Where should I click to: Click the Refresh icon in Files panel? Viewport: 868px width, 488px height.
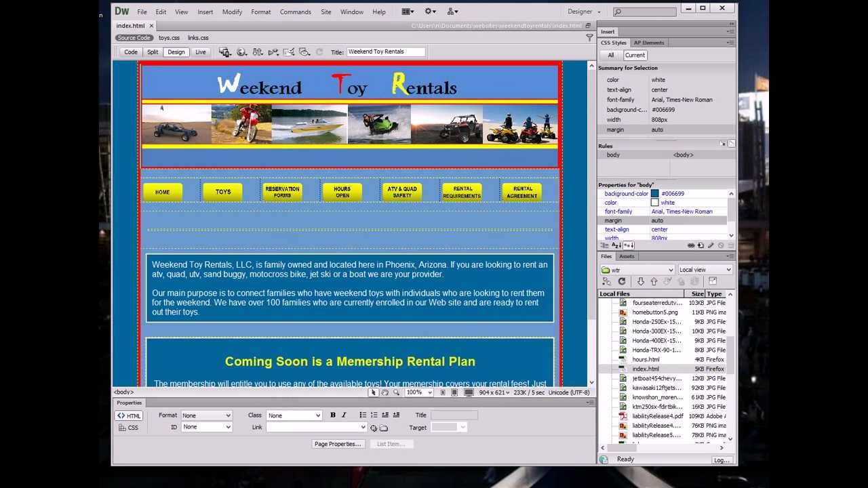pos(622,281)
